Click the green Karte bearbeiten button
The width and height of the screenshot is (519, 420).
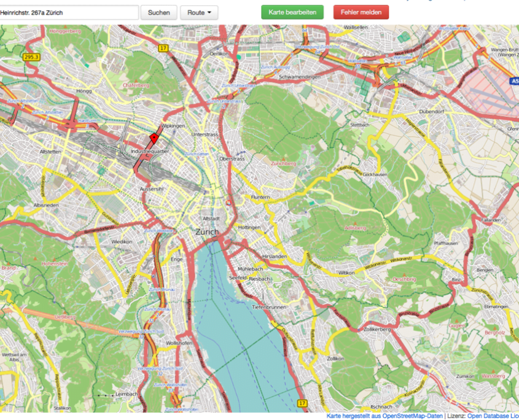click(292, 12)
